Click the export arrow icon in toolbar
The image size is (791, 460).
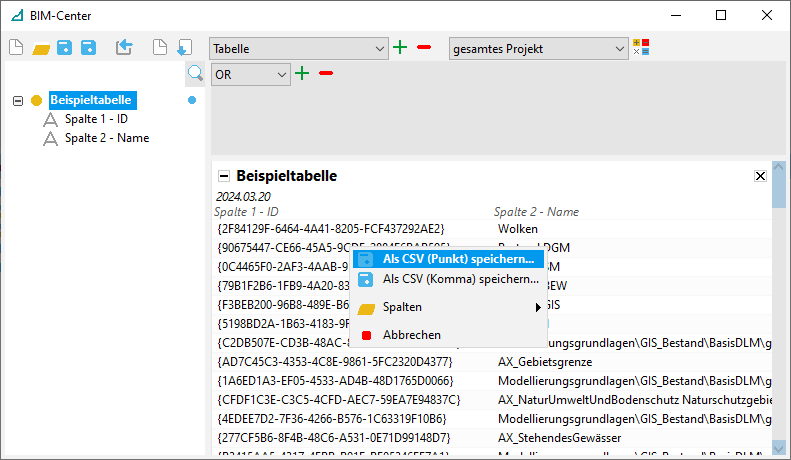pyautogui.click(x=124, y=47)
